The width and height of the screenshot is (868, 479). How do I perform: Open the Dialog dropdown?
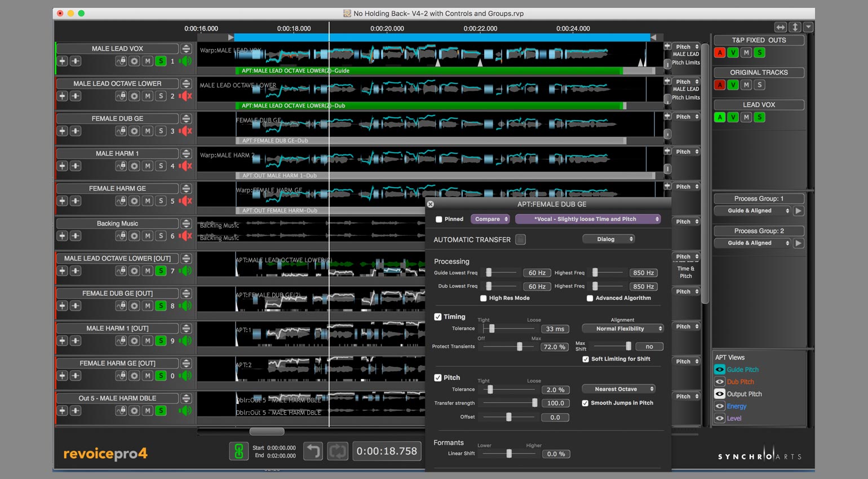(608, 239)
